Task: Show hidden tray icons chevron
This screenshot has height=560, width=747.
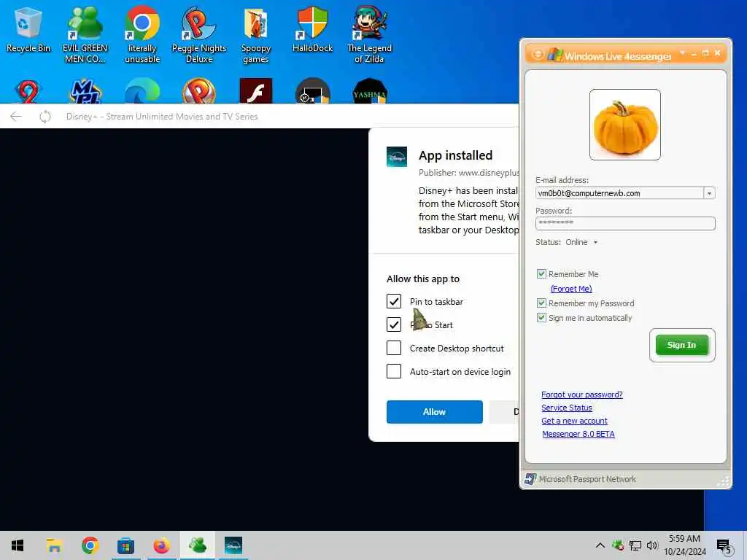Action: tap(600, 545)
